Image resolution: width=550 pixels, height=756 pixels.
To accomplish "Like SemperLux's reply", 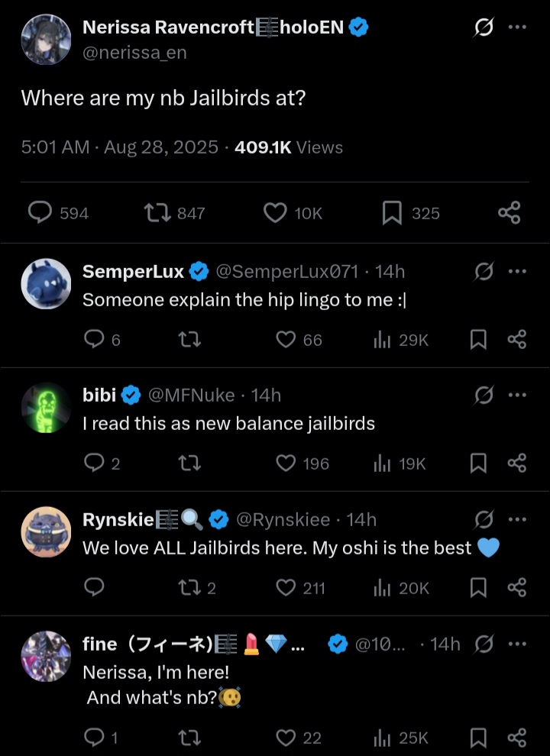I will point(286,340).
